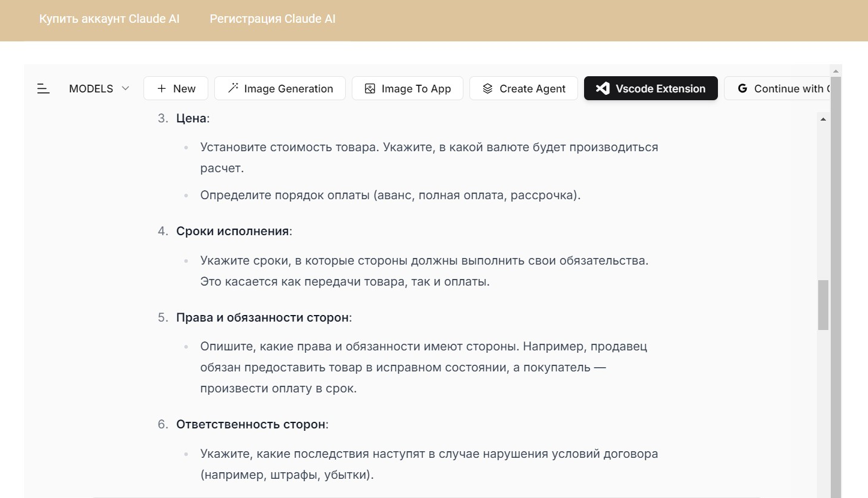The image size is (868, 498).
Task: Expand the MODELS dropdown
Action: (x=99, y=89)
